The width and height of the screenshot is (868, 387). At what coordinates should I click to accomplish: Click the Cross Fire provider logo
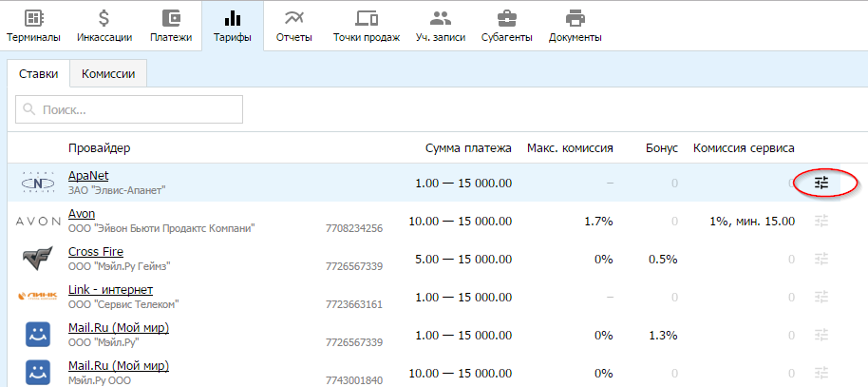pos(38,259)
